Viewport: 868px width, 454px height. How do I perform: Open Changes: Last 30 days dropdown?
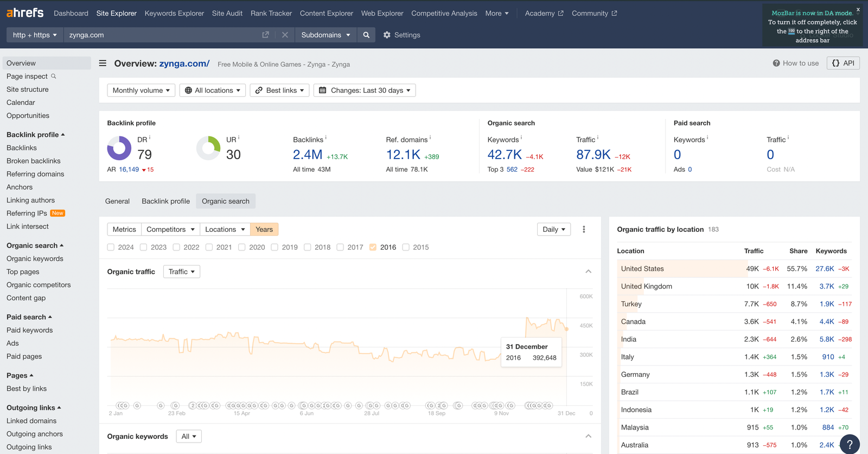pos(365,90)
